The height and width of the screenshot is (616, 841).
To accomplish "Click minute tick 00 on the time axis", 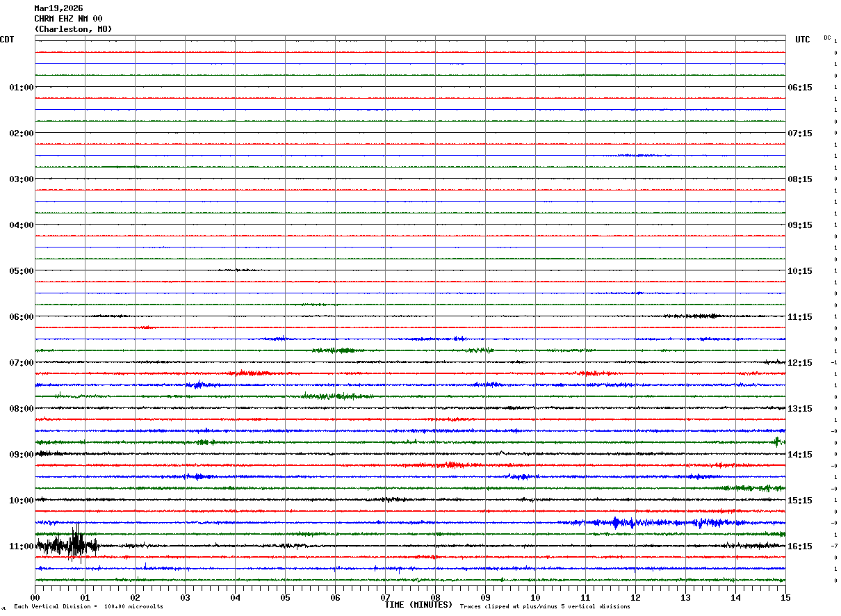I will click(x=35, y=597).
